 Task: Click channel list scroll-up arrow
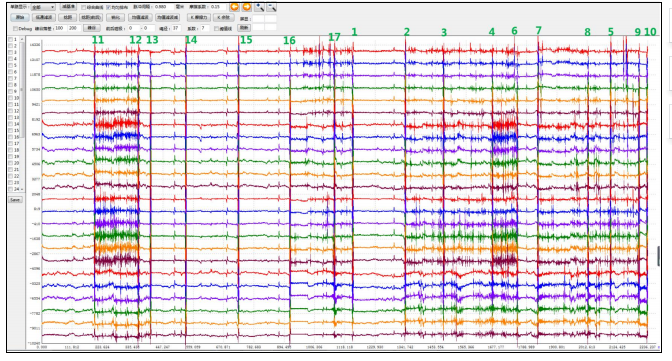coord(22,39)
